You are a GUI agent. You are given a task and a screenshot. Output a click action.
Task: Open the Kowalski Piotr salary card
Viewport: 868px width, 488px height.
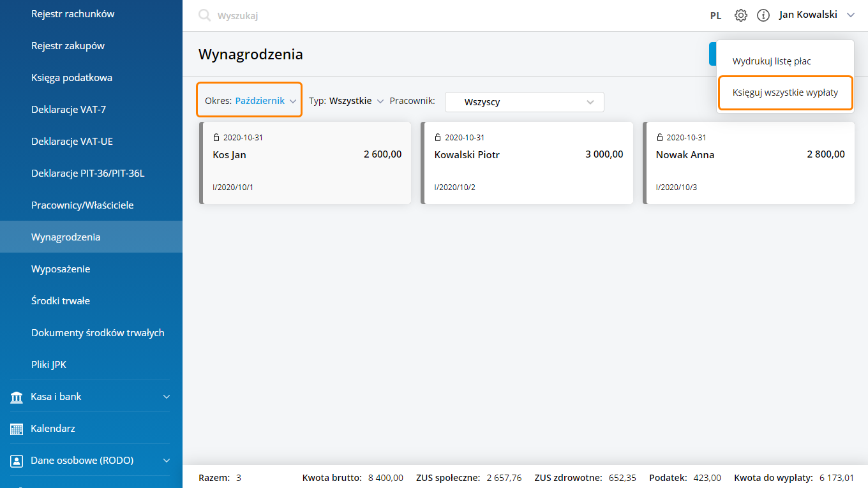(x=527, y=163)
